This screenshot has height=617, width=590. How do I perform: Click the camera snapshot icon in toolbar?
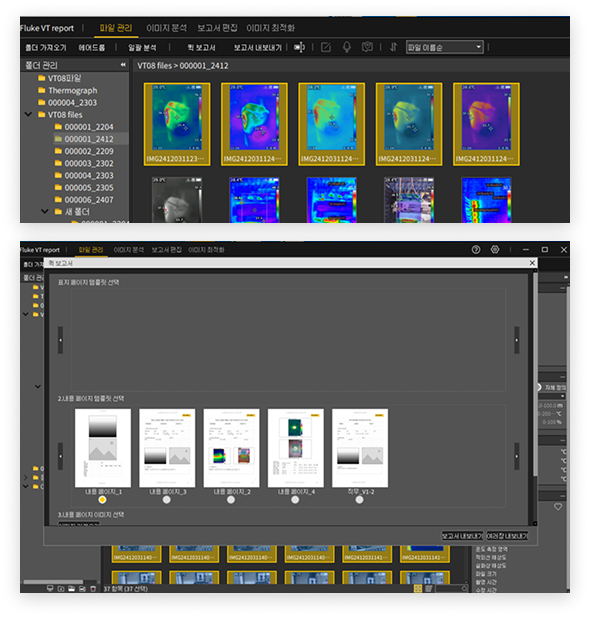[367, 48]
